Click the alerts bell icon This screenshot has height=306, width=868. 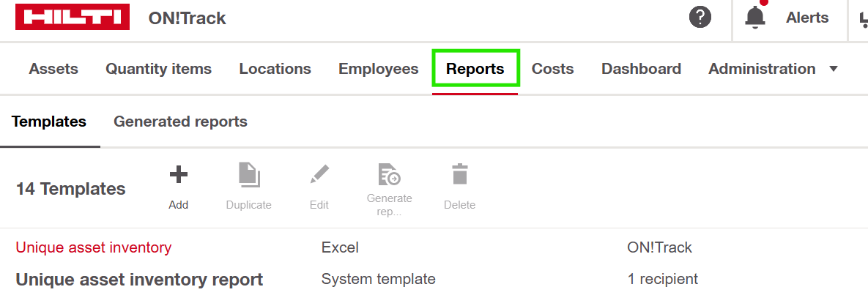tap(755, 18)
